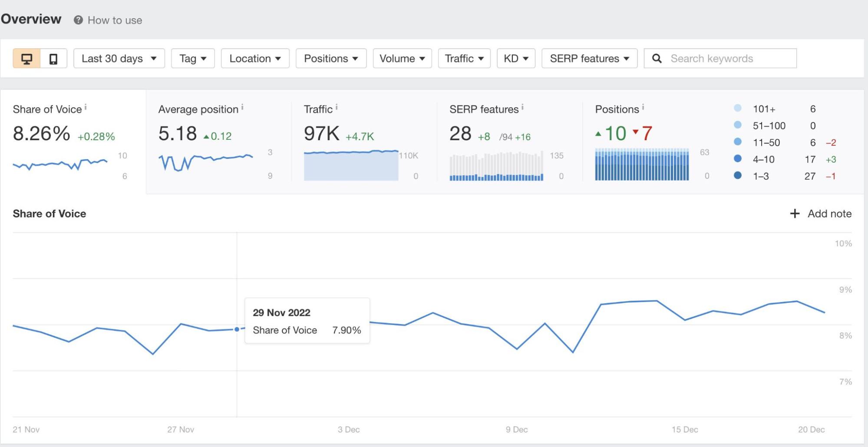Click the search magnifier icon

point(657,58)
